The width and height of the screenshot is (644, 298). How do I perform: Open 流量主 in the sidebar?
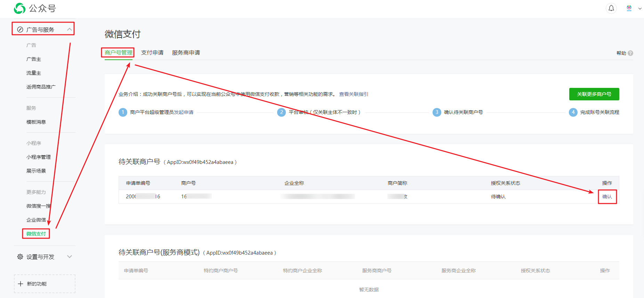[x=34, y=73]
